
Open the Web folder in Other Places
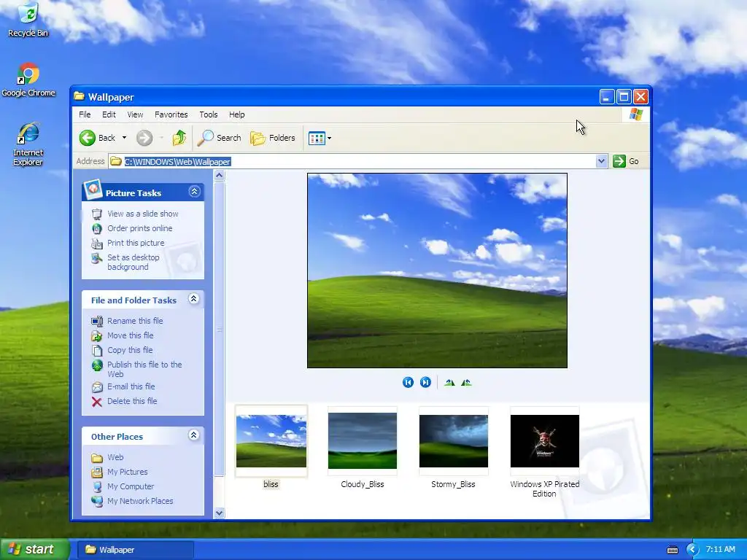[x=115, y=458]
